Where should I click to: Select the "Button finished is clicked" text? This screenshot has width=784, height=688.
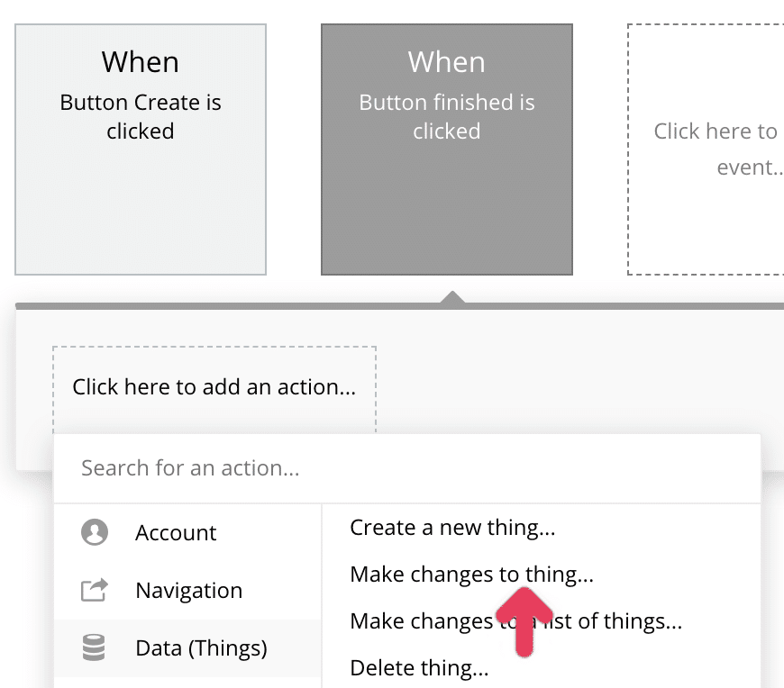(x=447, y=117)
